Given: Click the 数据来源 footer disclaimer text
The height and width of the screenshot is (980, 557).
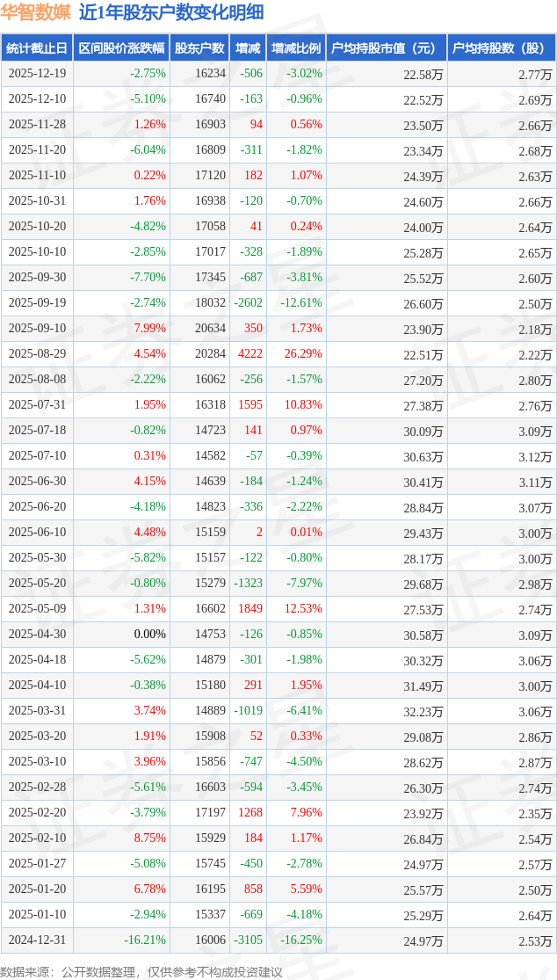Looking at the screenshot, I should tap(141, 971).
